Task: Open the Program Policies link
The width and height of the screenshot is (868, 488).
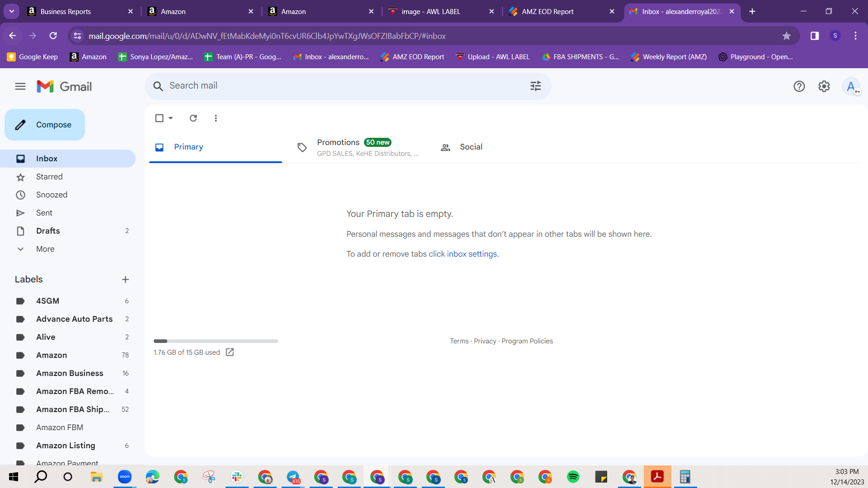Action: click(527, 341)
